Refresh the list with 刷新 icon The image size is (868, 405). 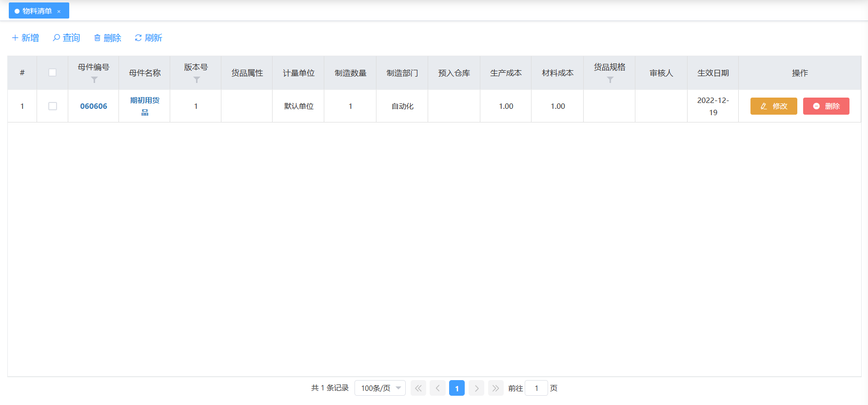point(138,38)
